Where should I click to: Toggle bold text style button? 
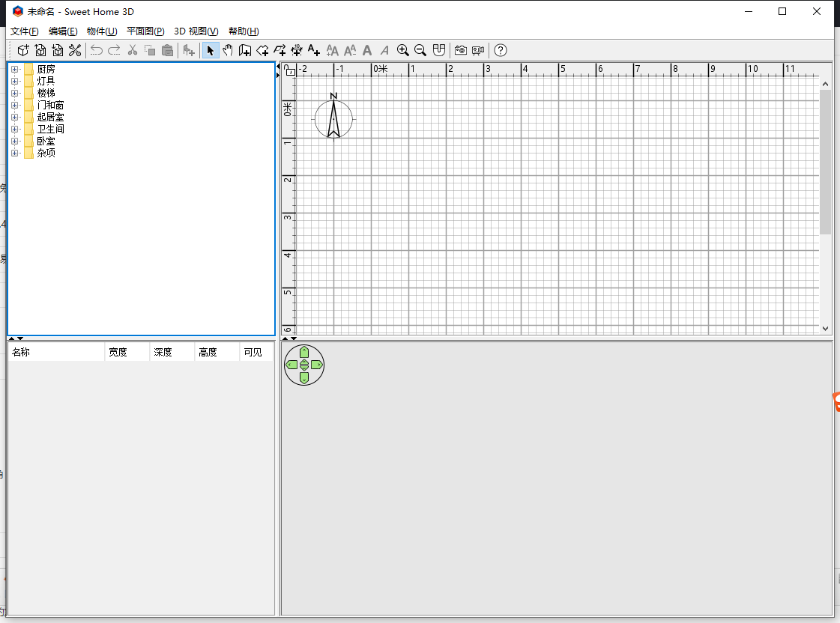point(367,50)
